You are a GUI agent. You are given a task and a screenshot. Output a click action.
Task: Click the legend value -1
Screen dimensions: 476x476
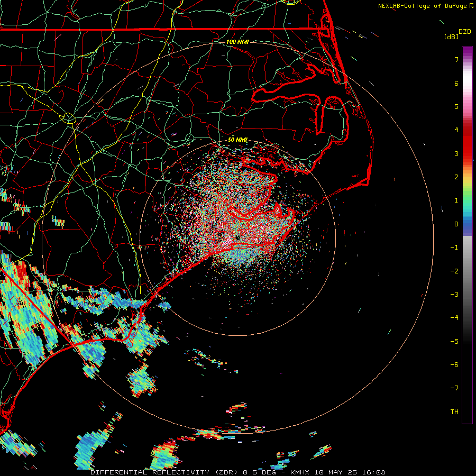click(x=454, y=248)
